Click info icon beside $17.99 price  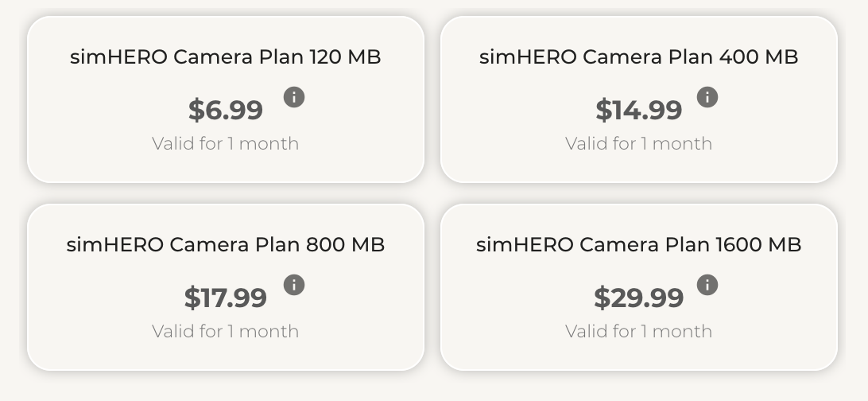click(x=294, y=285)
